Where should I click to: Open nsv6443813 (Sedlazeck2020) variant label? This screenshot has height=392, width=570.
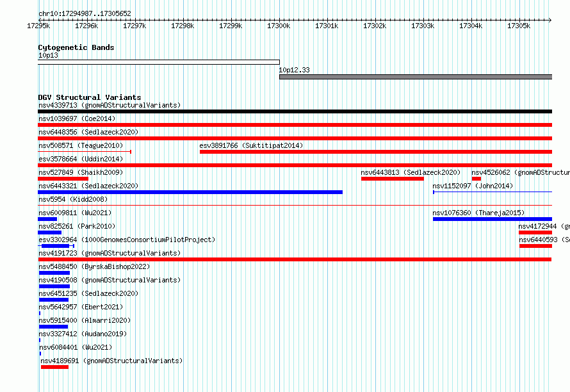[x=411, y=172]
